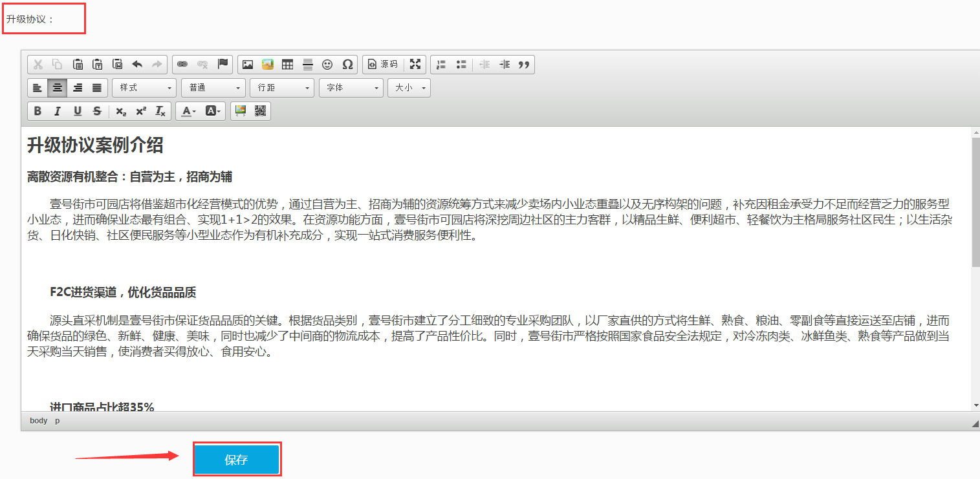Click the Copy icon in the editor toolbar
980x479 pixels.
tap(58, 64)
